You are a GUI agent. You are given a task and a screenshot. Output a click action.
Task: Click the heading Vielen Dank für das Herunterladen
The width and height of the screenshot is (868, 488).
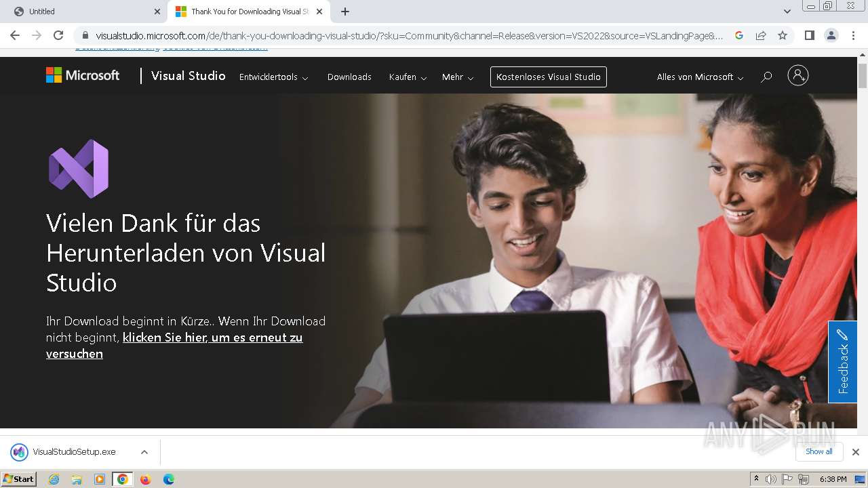(x=186, y=253)
